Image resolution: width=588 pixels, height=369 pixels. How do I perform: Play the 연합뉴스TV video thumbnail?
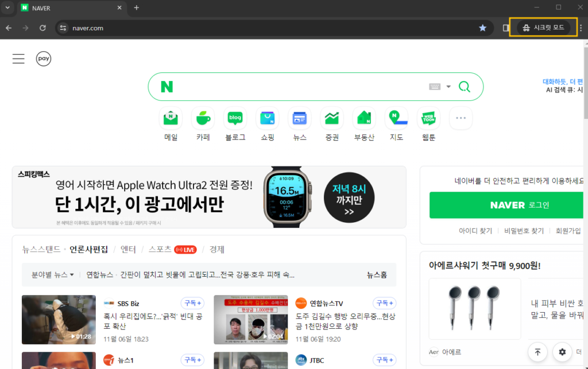point(251,320)
